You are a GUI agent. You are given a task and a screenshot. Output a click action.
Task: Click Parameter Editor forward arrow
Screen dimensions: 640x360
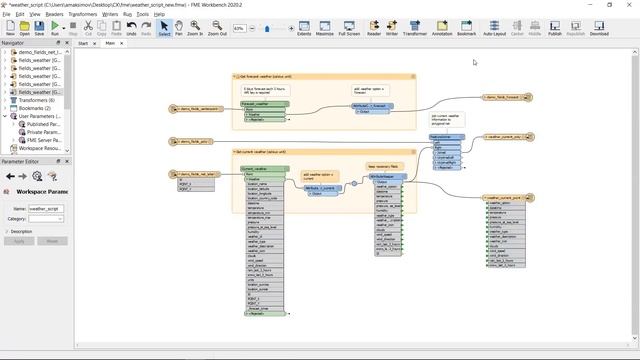point(22,176)
